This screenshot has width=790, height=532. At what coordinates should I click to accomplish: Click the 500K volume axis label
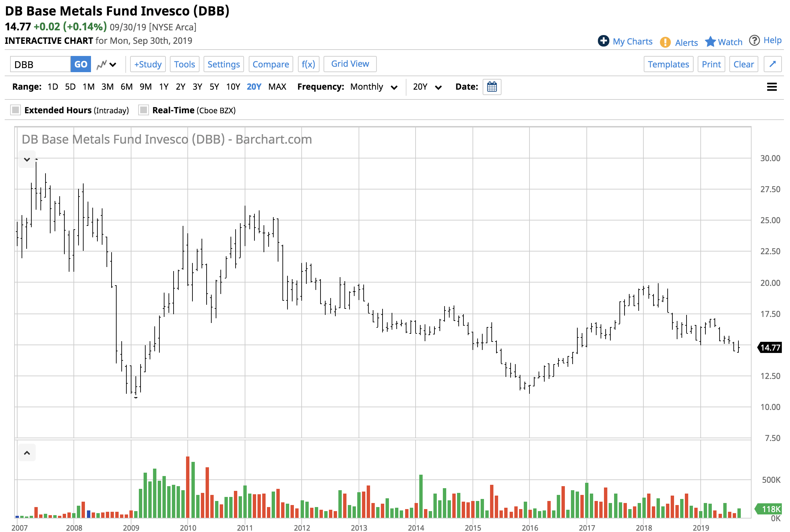pos(771,480)
